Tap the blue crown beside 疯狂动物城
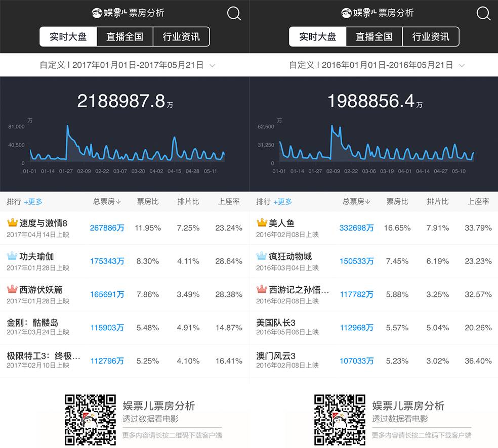 pyautogui.click(x=262, y=256)
